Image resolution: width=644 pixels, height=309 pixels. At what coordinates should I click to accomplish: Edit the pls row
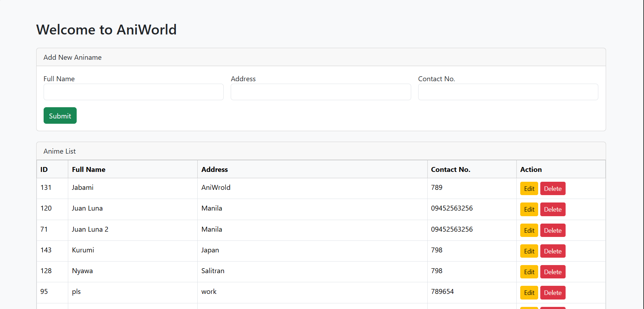click(x=529, y=292)
